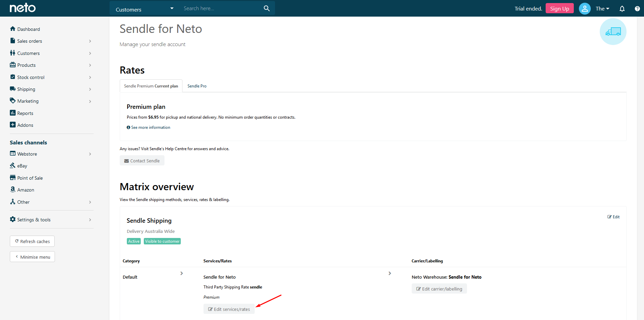Click the Other channels icon
Image resolution: width=644 pixels, height=320 pixels.
(13, 202)
